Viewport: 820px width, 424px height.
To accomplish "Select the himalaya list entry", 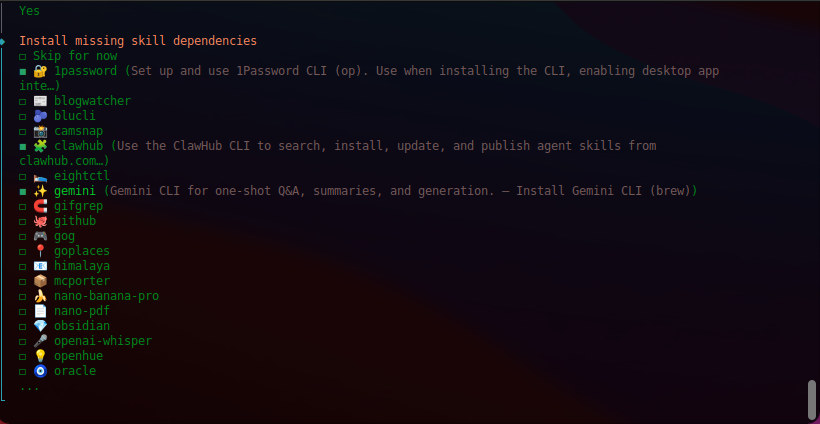I will (82, 266).
